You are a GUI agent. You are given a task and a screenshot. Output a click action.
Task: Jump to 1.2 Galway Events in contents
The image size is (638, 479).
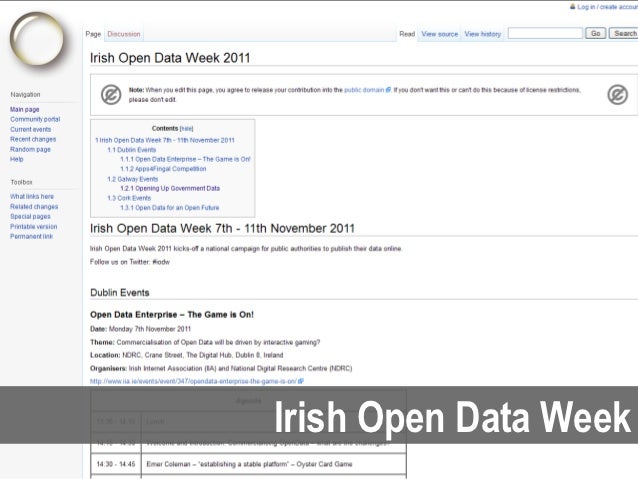pos(132,179)
